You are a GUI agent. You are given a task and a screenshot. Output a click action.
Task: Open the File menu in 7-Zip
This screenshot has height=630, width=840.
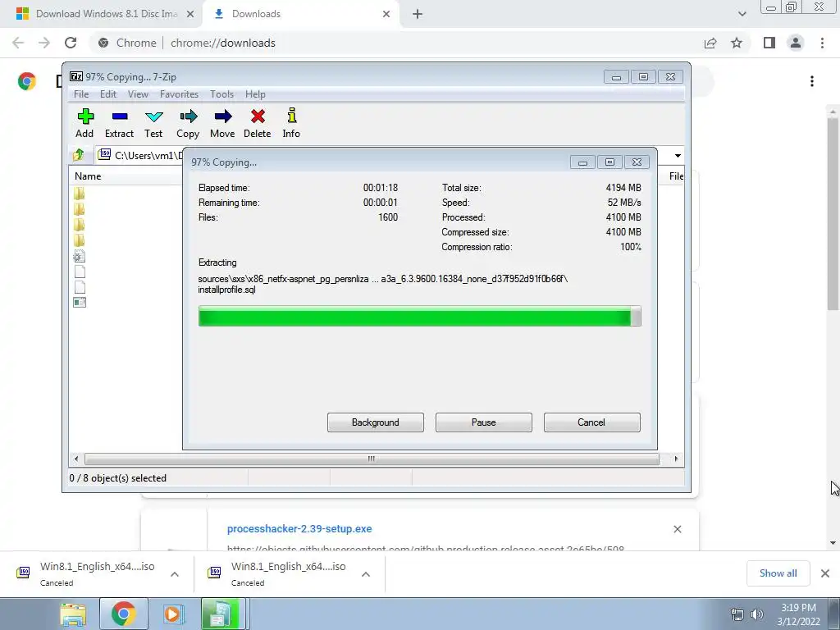(x=81, y=94)
